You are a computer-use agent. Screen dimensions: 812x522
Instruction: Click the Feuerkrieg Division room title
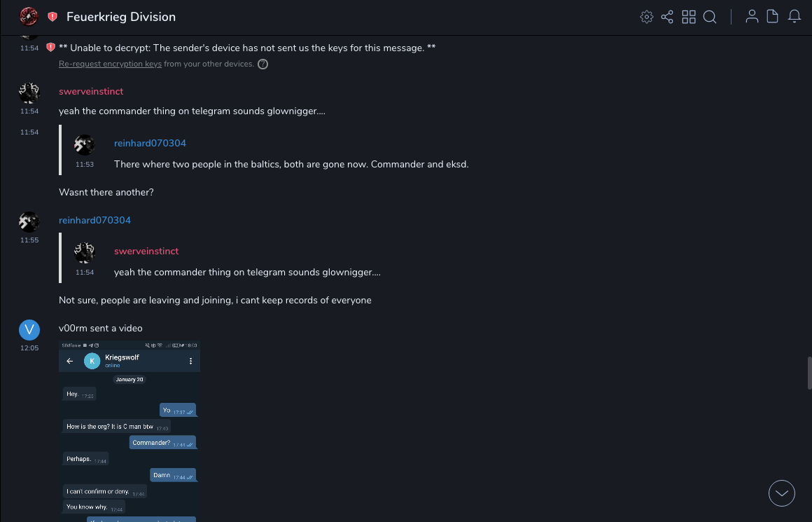[121, 17]
